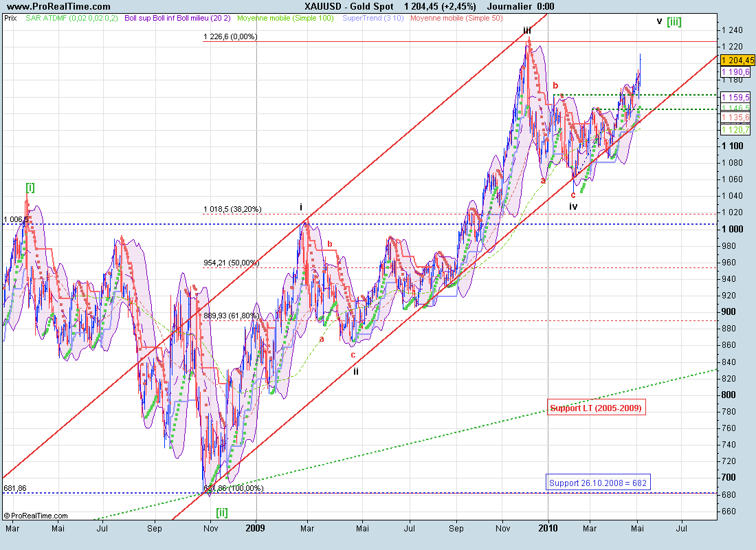Click the 1 018,5 (38,20%) Fibonacci label
This screenshot has width=756, height=550.
tap(232, 209)
